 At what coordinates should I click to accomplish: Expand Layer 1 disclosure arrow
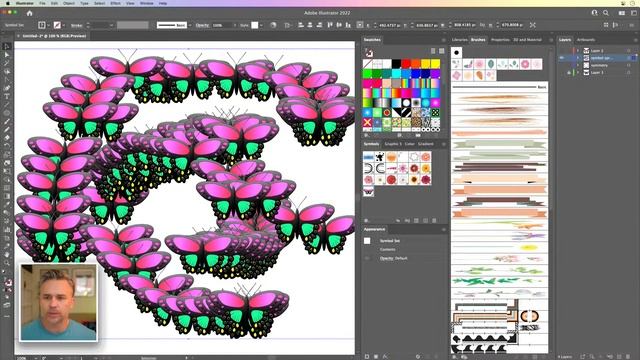578,73
